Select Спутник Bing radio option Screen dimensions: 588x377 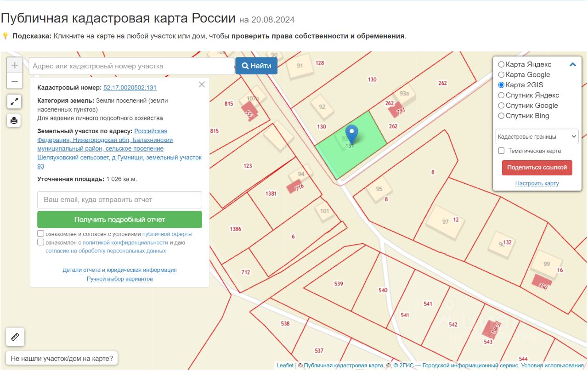501,116
